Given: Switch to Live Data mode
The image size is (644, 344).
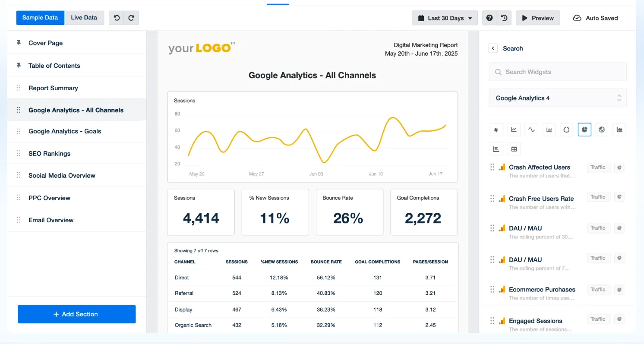Looking at the screenshot, I should [x=84, y=18].
